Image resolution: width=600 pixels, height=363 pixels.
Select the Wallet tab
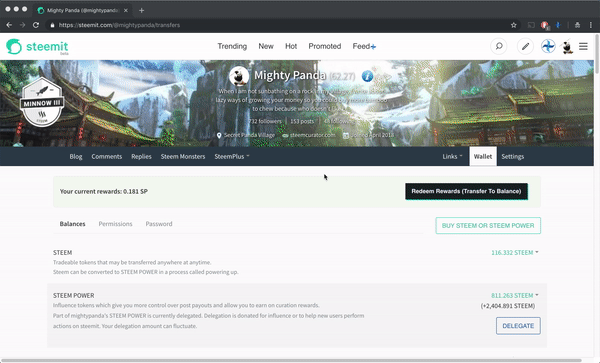tap(483, 156)
